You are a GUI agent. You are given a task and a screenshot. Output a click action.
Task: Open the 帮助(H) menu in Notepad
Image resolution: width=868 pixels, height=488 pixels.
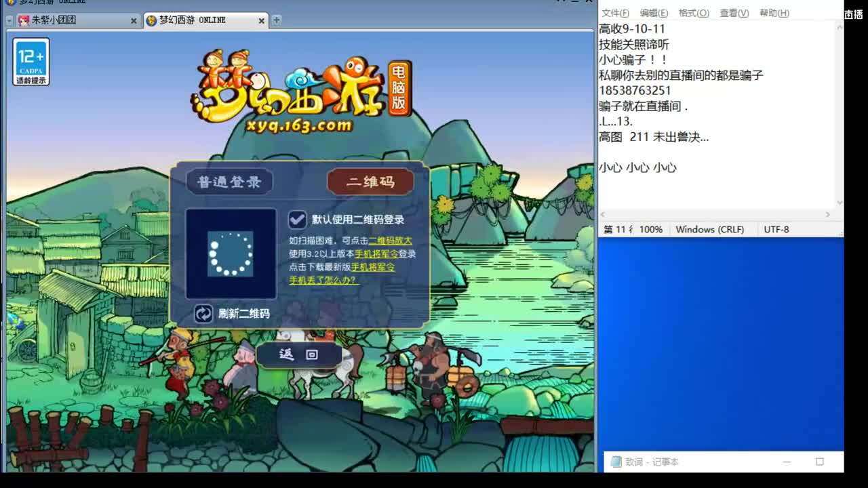pyautogui.click(x=774, y=13)
